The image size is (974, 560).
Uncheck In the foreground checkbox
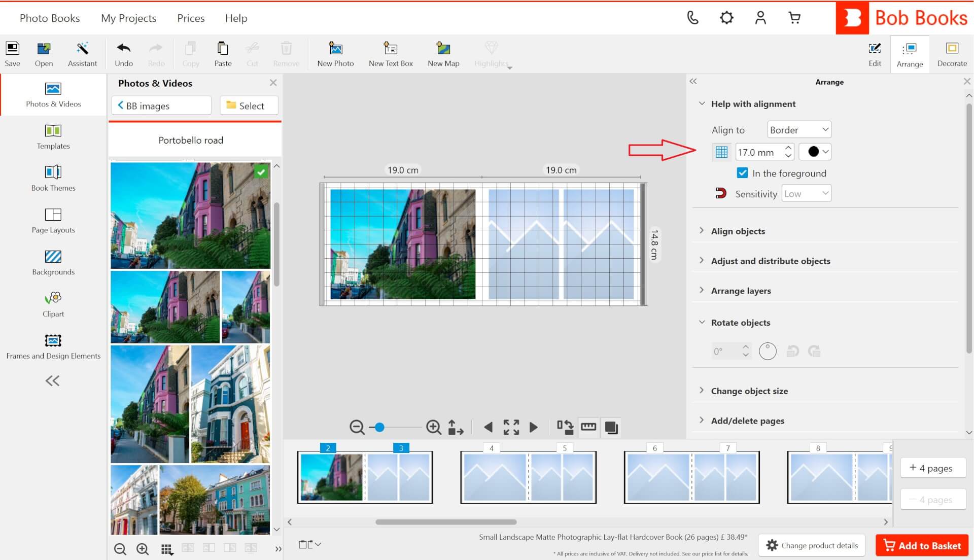click(x=742, y=173)
